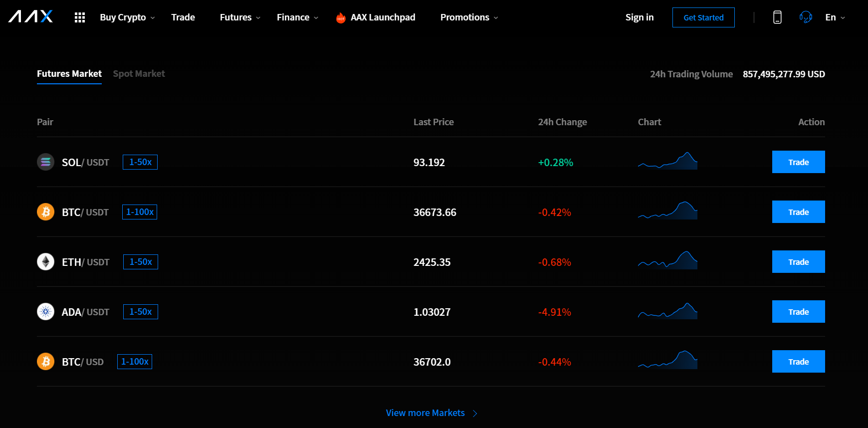The image size is (868, 428).
Task: Open the Trade menu item
Action: [x=183, y=17]
